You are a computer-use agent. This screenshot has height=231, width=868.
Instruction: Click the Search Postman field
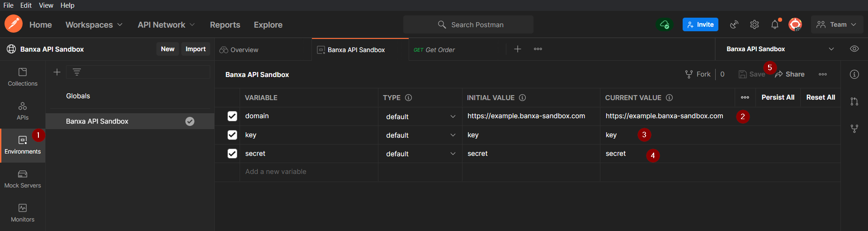point(468,24)
